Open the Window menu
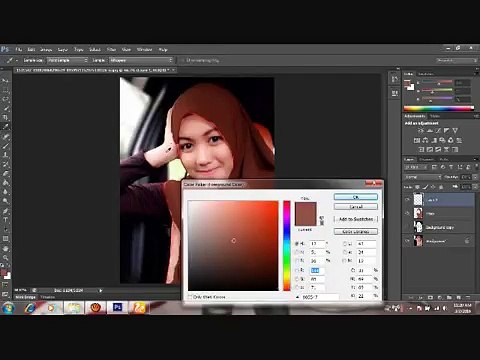Screen dimensions: 480x360 [x=144, y=49]
